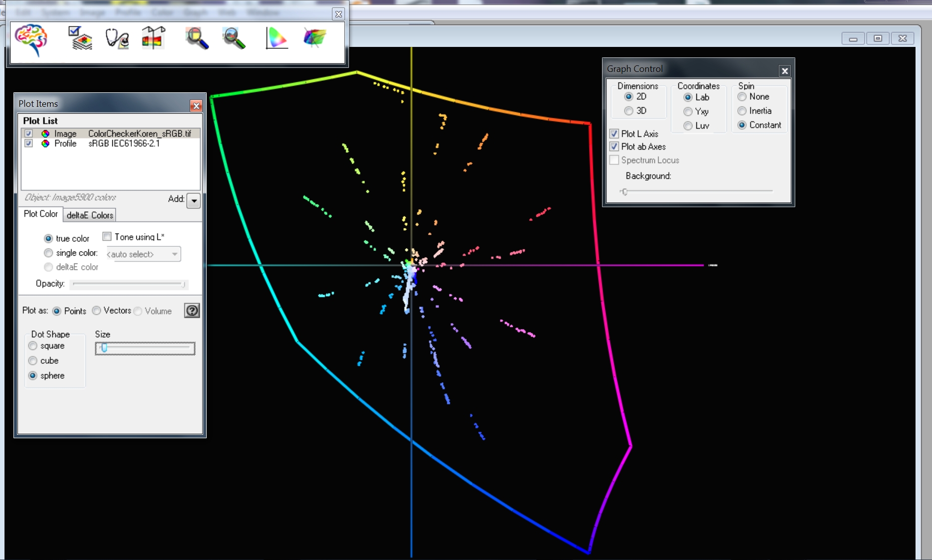The width and height of the screenshot is (932, 560).
Task: Select the single color radio button
Action: pos(48,253)
